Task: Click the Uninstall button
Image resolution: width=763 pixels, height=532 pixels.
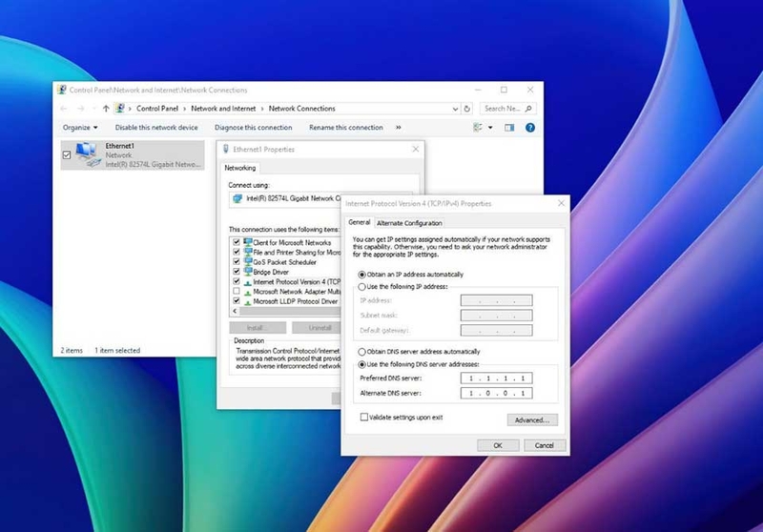Action: click(317, 328)
